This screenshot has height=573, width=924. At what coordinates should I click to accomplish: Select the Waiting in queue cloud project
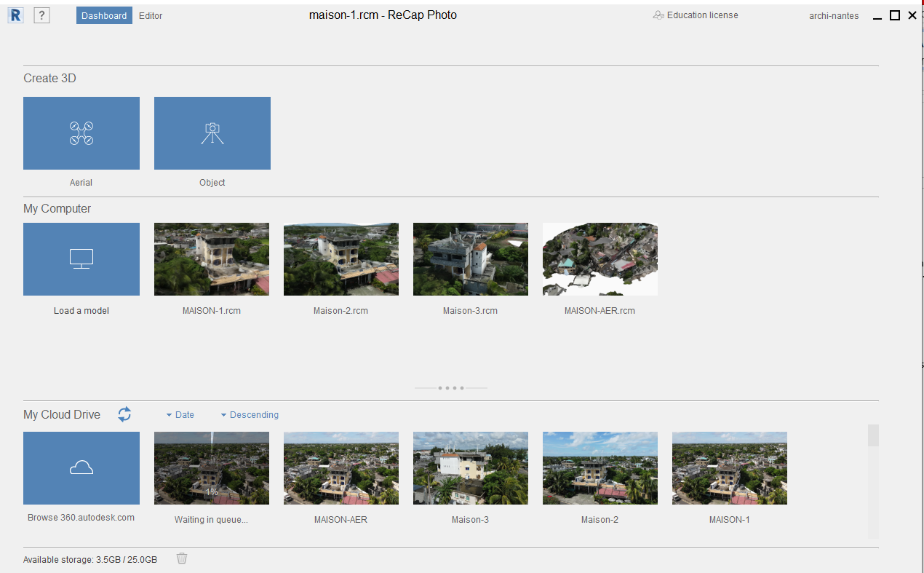click(212, 468)
